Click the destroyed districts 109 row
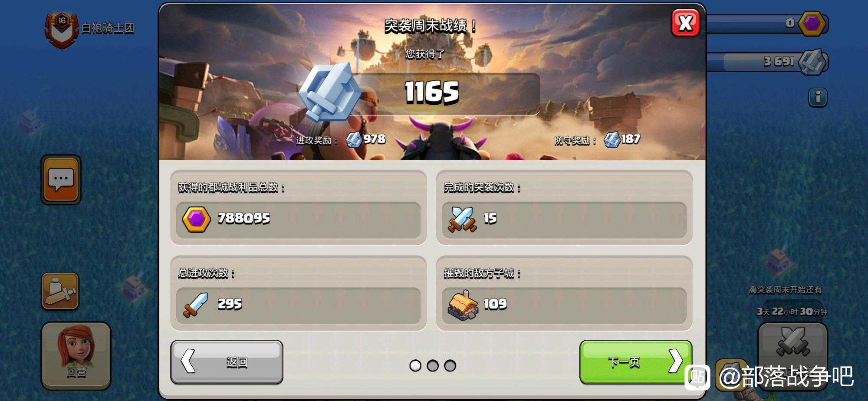Image resolution: width=868 pixels, height=401 pixels. [564, 305]
